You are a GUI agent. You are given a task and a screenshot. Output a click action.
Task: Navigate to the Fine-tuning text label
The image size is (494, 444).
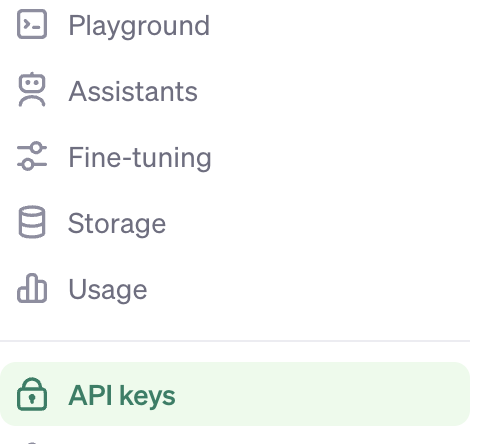click(140, 158)
